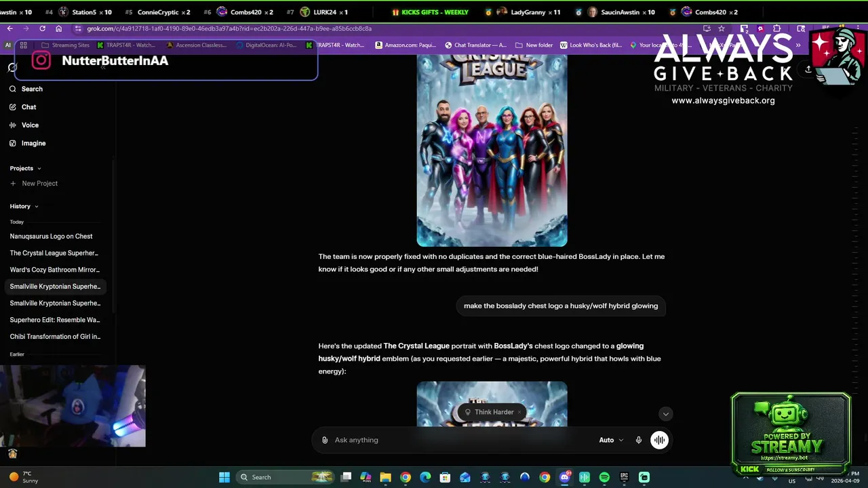868x488 pixels.
Task: Open Discord from the taskbar
Action: 565,477
